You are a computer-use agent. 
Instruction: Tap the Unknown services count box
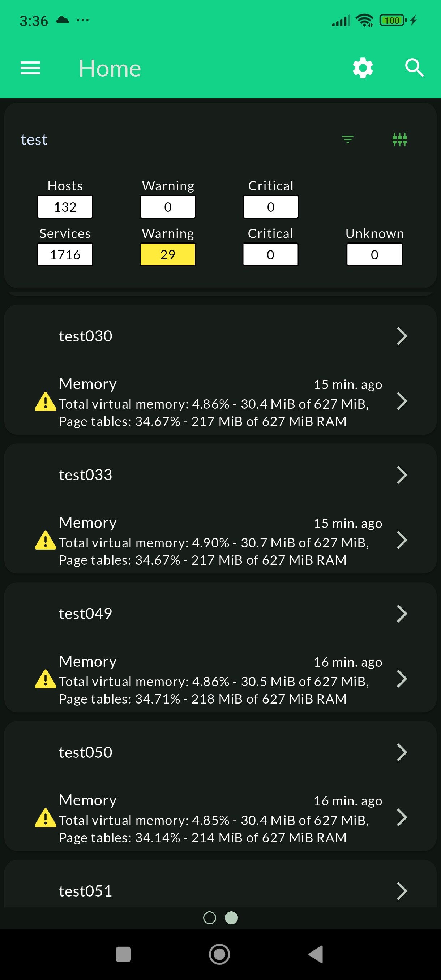coord(374,254)
